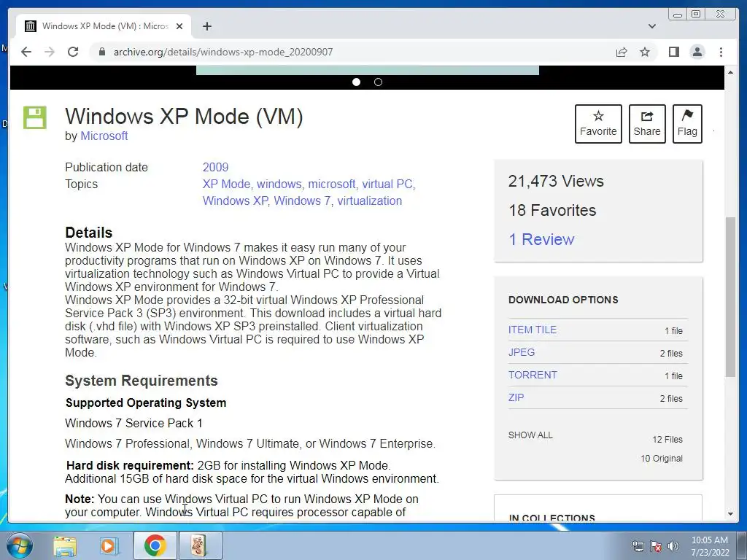747x560 pixels.
Task: Go back with the browser back arrow
Action: pos(26,52)
